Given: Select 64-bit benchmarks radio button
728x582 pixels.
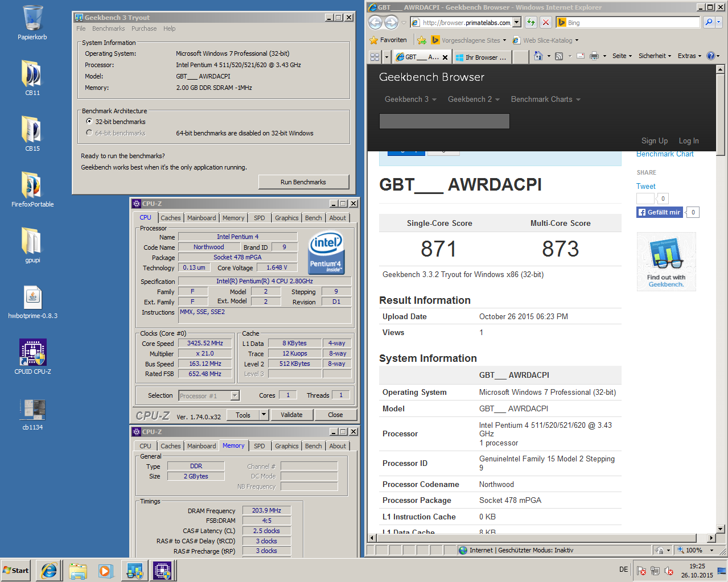Looking at the screenshot, I should [89, 133].
